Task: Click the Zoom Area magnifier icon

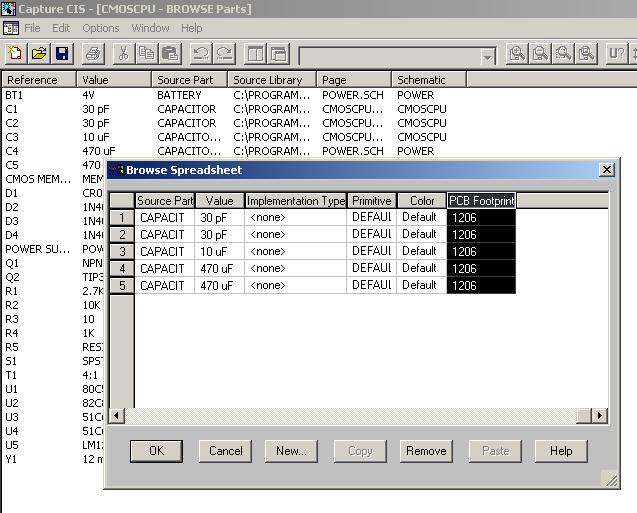Action: (x=563, y=53)
